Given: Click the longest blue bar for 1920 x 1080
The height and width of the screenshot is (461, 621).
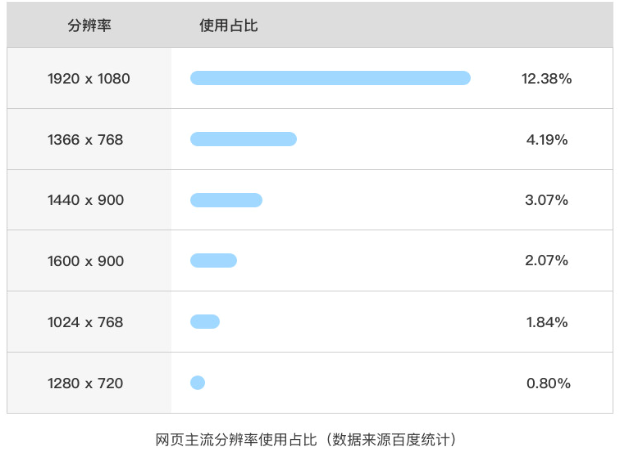Looking at the screenshot, I should (330, 78).
